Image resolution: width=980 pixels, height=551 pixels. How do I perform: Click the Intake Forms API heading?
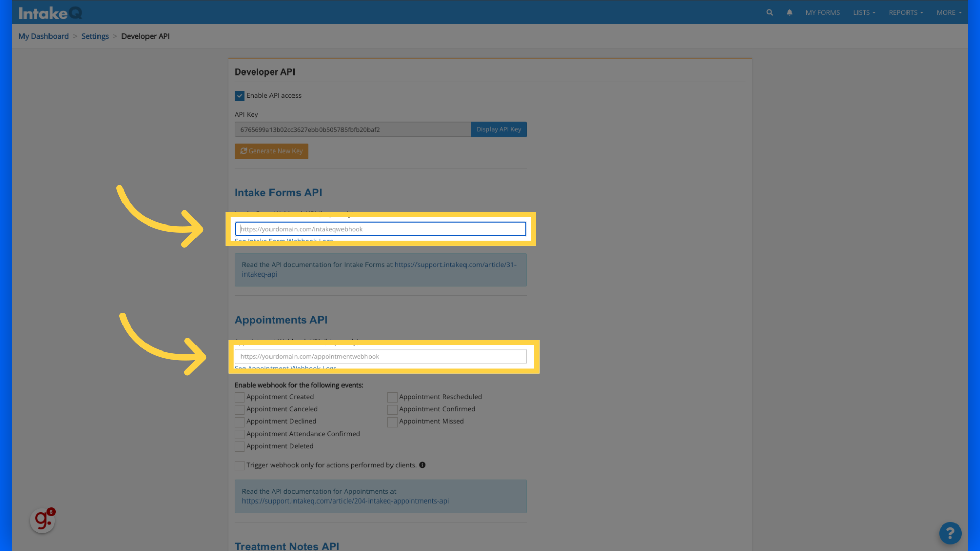278,193
